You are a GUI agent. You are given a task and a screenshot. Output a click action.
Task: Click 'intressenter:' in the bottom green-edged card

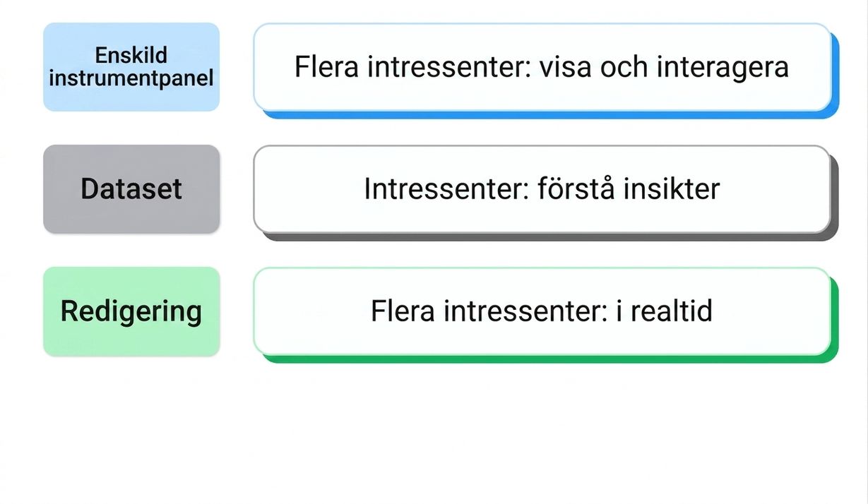click(524, 311)
